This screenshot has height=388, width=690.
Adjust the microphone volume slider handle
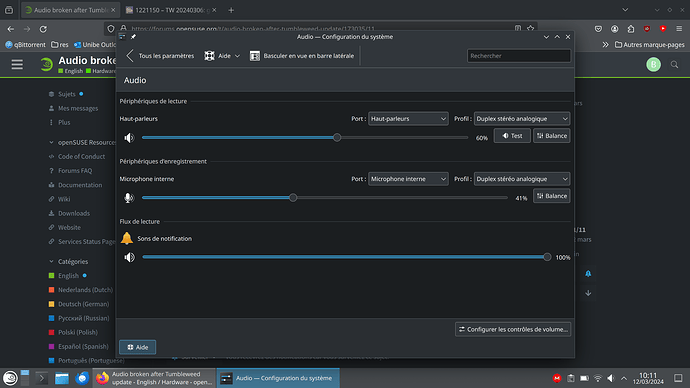tap(293, 198)
